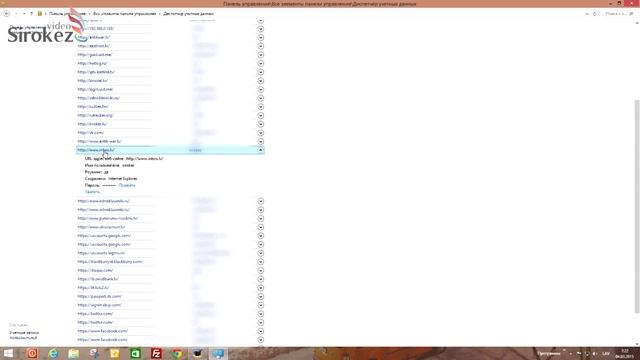This screenshot has height=360, width=640.
Task: Click the refresh button beside address bar
Action: (x=595, y=14)
